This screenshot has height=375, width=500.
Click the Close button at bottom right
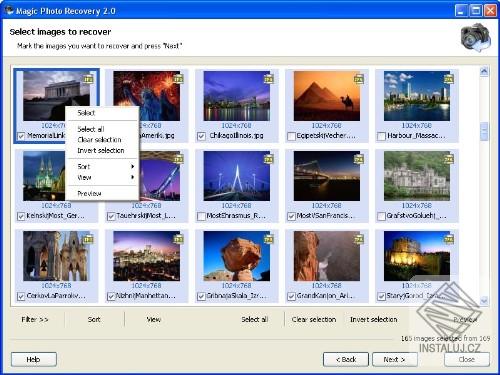click(467, 359)
